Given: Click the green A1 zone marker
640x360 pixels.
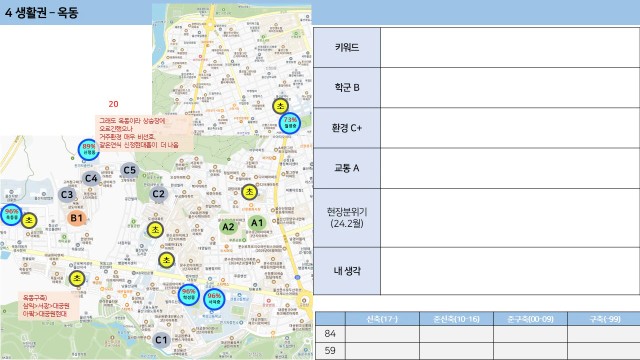Looking at the screenshot, I should coord(257,223).
